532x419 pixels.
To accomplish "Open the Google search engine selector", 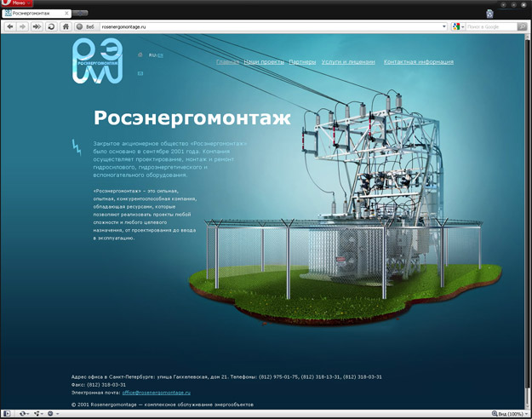I will point(458,26).
